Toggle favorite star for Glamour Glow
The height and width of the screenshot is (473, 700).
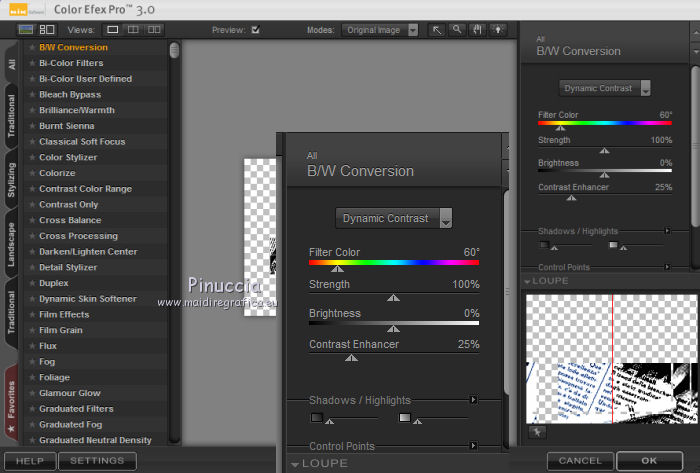32,393
